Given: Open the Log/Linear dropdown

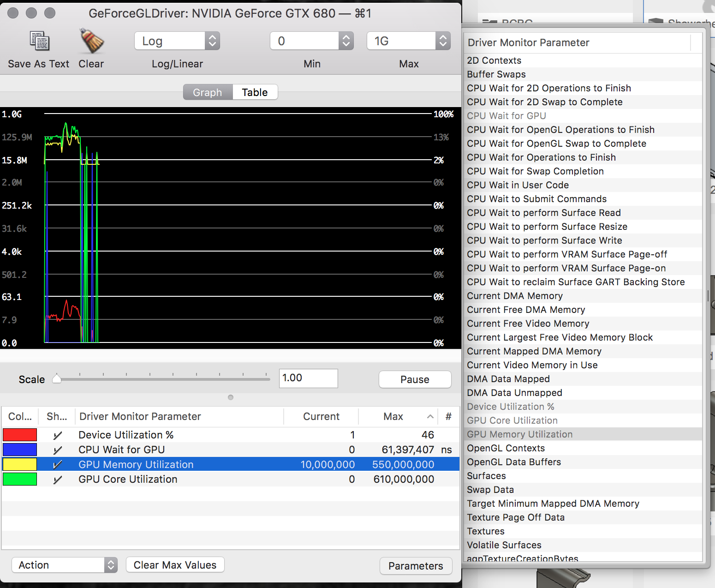Looking at the screenshot, I should click(177, 41).
